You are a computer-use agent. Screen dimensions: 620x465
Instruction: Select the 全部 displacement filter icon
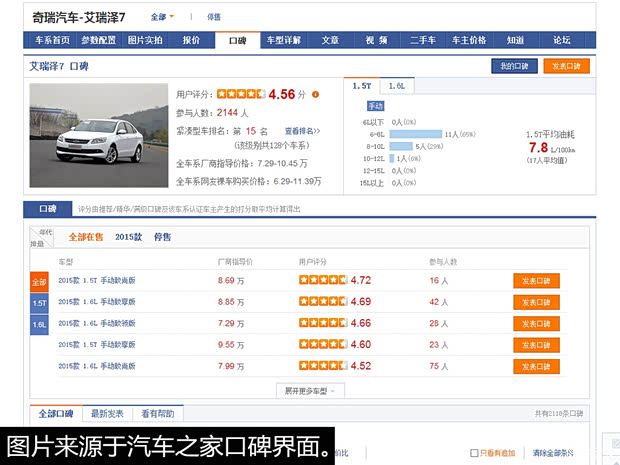(39, 282)
